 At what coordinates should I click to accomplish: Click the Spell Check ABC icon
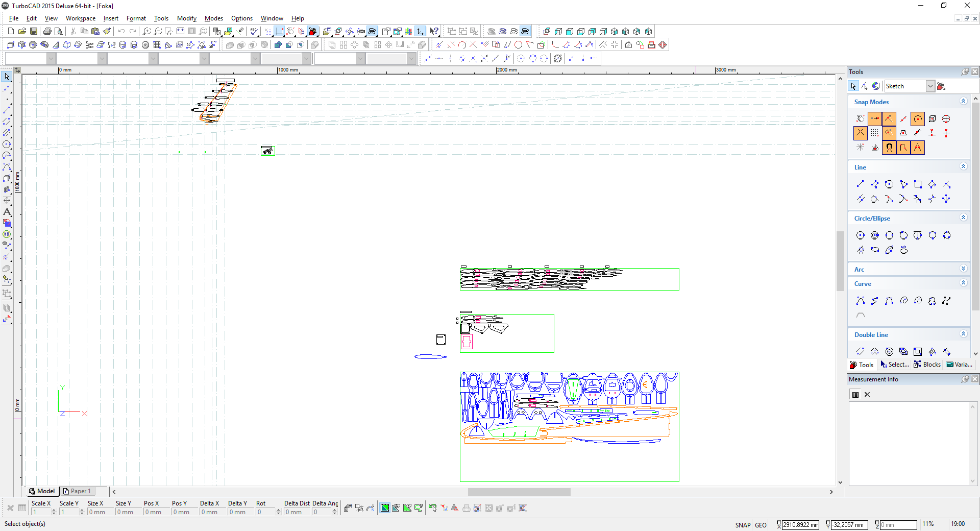[254, 32]
